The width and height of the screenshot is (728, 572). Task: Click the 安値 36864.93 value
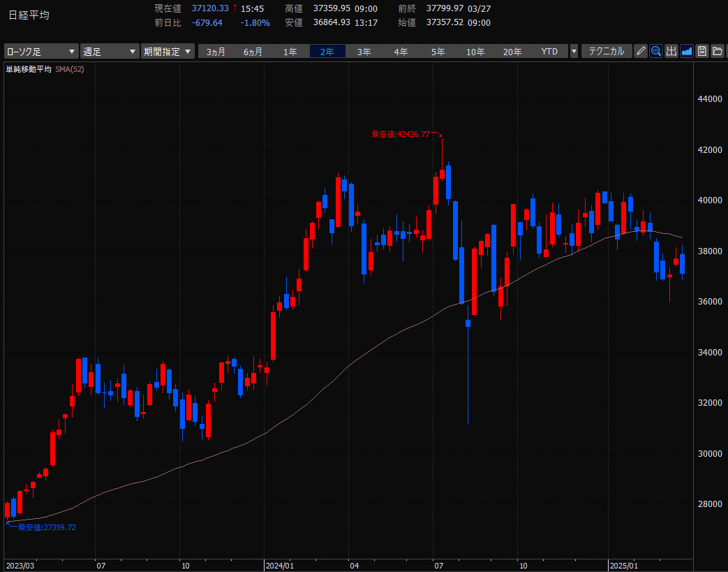coord(332,22)
